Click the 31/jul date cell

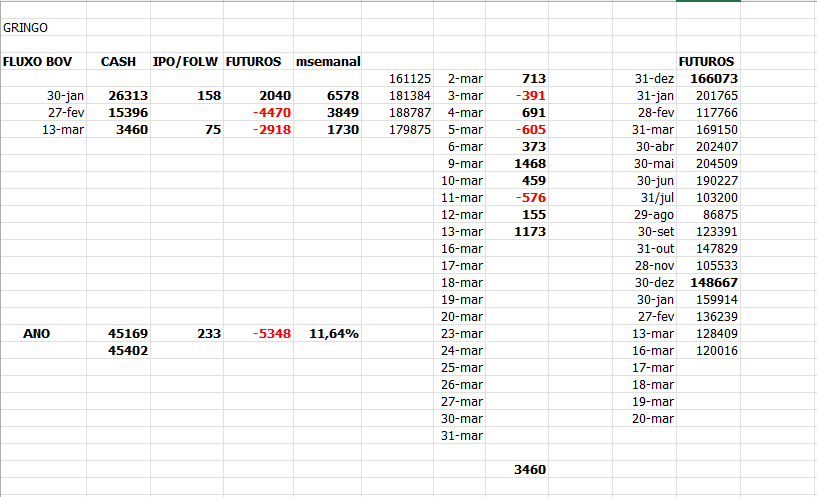tap(645, 198)
